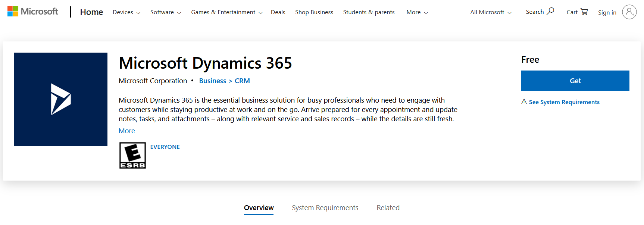Open the shopping cart icon
Image resolution: width=644 pixels, height=225 pixels.
click(584, 12)
